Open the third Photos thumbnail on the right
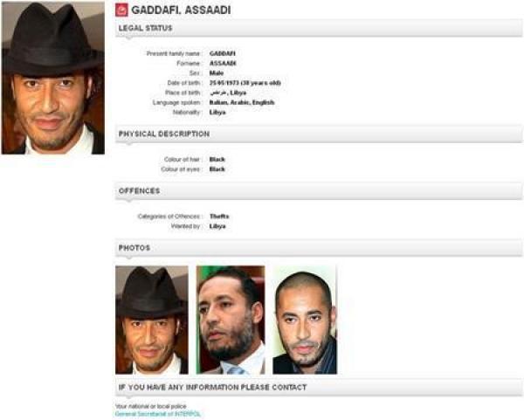 click(x=305, y=320)
